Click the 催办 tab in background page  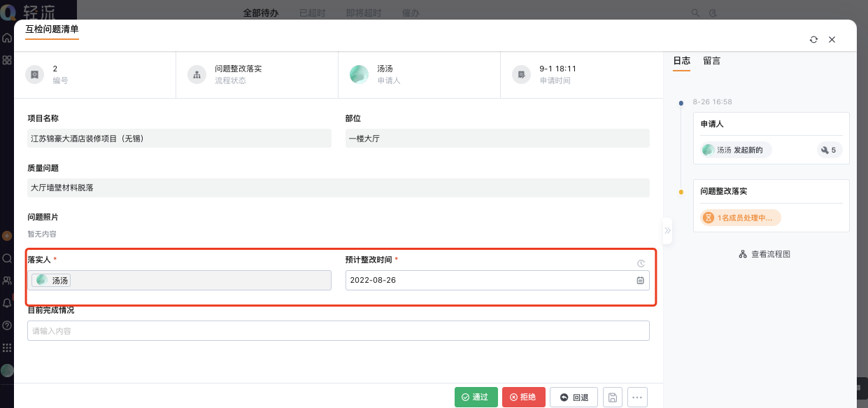[x=411, y=13]
